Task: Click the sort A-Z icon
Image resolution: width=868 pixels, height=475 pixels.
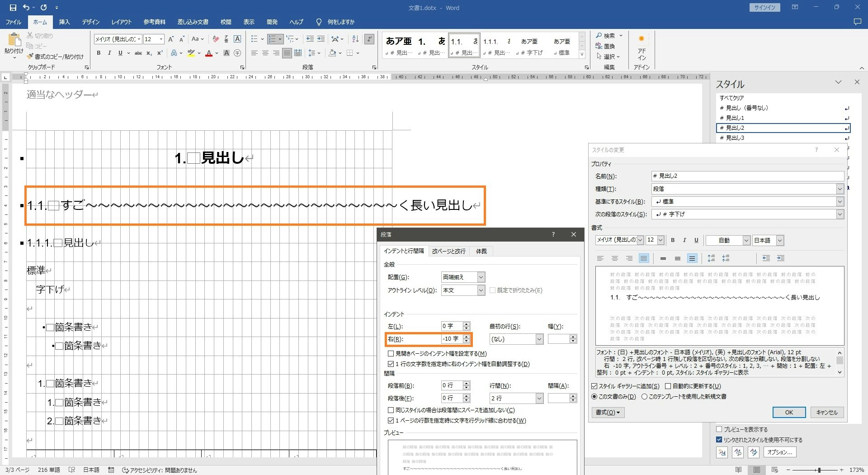Action: tap(355, 39)
